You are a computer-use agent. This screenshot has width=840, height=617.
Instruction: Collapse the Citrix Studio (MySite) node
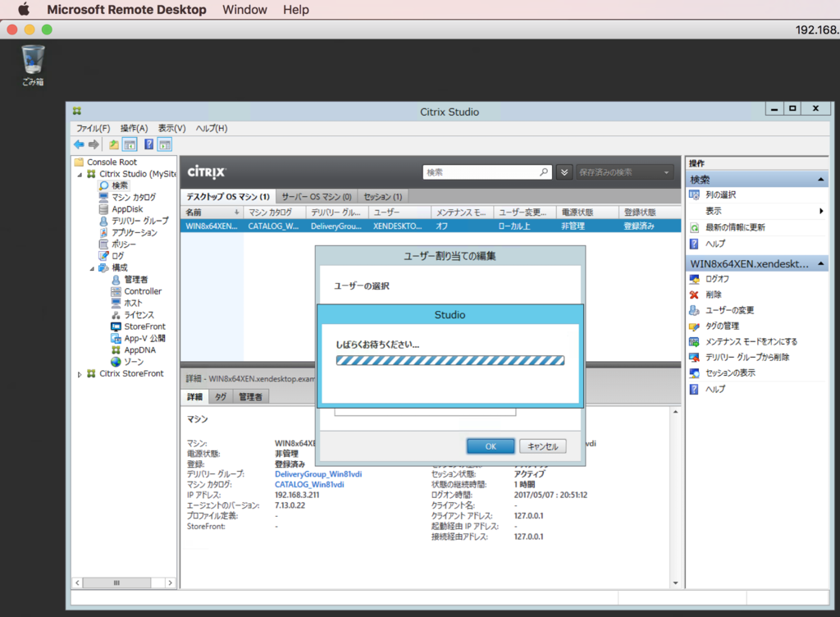tap(80, 175)
